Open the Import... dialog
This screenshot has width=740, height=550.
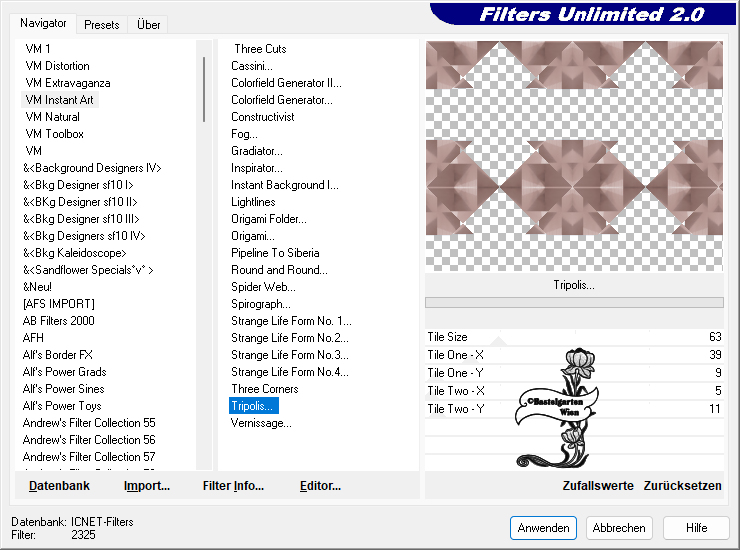coord(147,486)
